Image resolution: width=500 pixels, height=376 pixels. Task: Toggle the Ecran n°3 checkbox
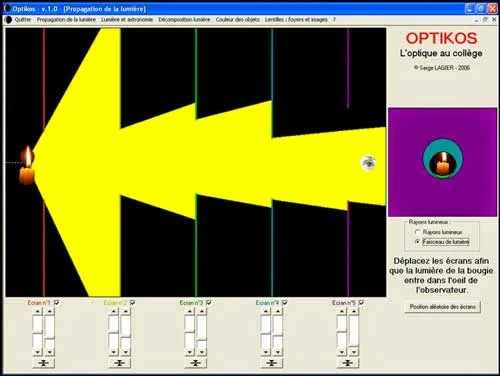point(209,303)
